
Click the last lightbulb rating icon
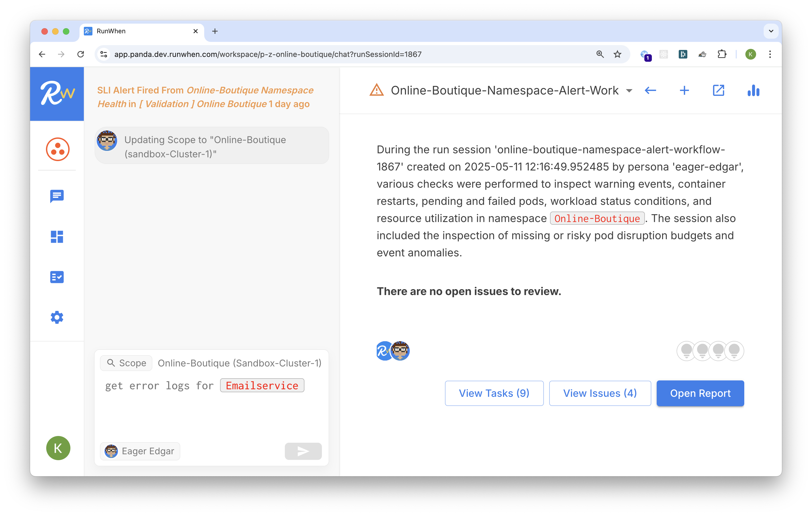coord(734,351)
